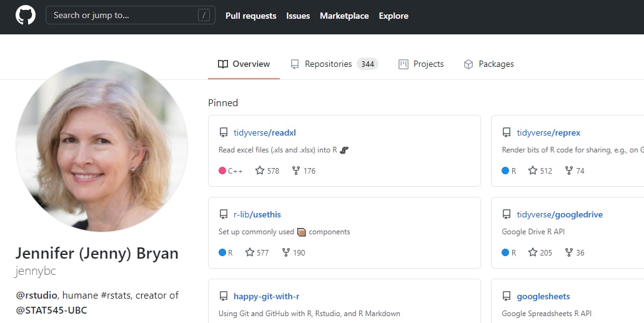The height and width of the screenshot is (323, 644).
Task: View forks of reprex (74 forks)
Action: (x=574, y=171)
